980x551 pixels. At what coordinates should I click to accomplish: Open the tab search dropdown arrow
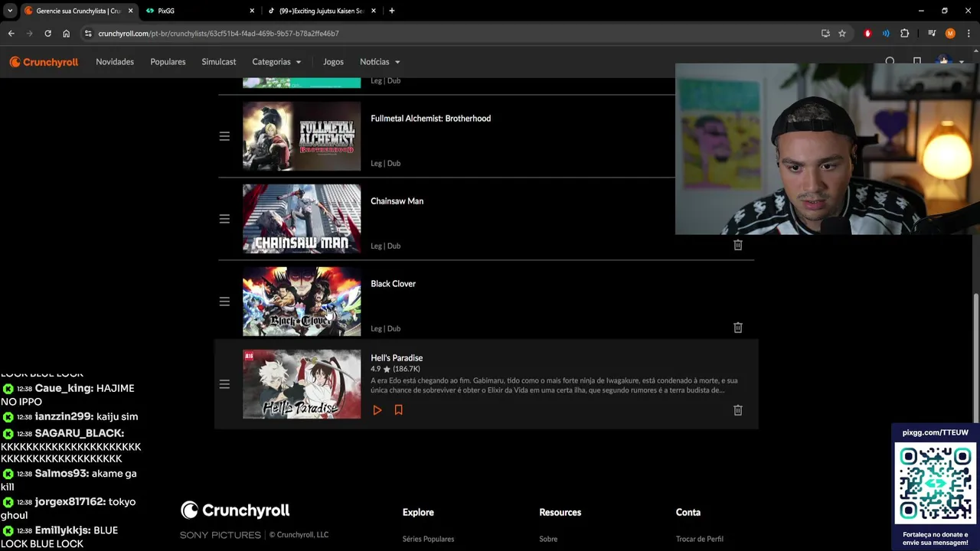click(x=10, y=11)
